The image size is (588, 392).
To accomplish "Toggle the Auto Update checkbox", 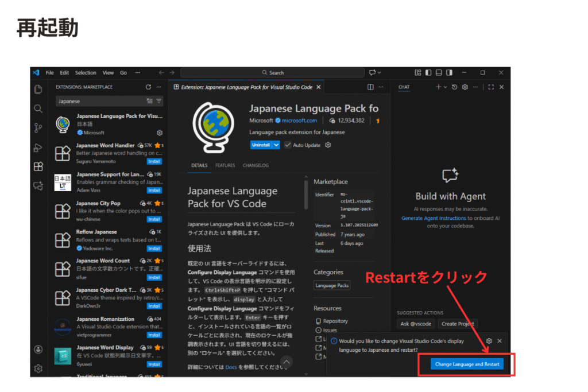I will coord(288,145).
